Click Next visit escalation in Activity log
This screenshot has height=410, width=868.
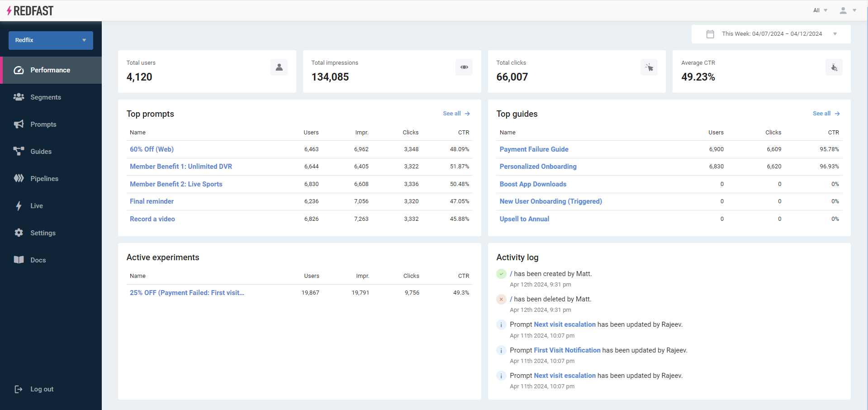click(x=564, y=324)
